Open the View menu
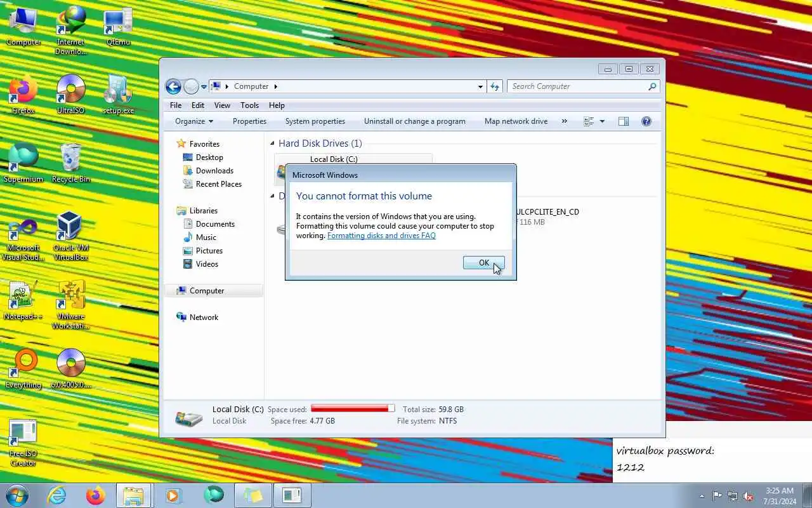The width and height of the screenshot is (812, 508). 222,105
